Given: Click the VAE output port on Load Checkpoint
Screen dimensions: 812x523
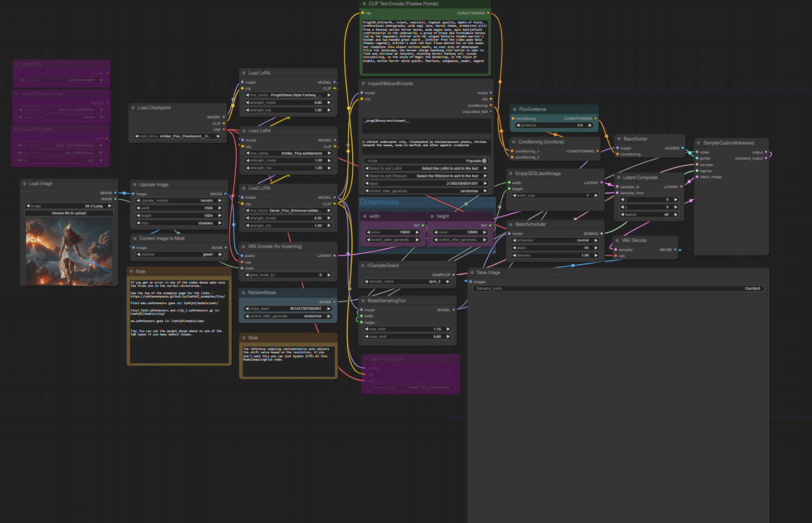Looking at the screenshot, I should pyautogui.click(x=224, y=129).
